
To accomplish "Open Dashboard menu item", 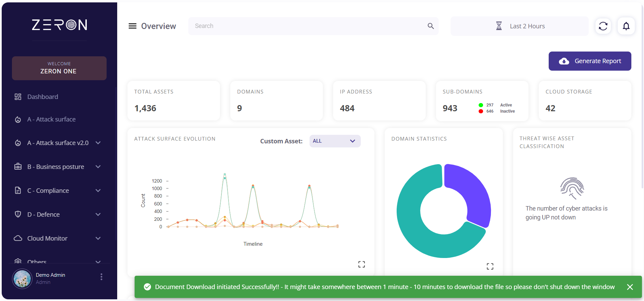I will [43, 97].
